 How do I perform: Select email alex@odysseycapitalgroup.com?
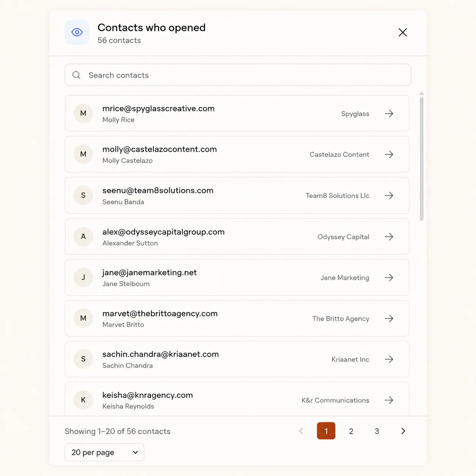point(164,232)
